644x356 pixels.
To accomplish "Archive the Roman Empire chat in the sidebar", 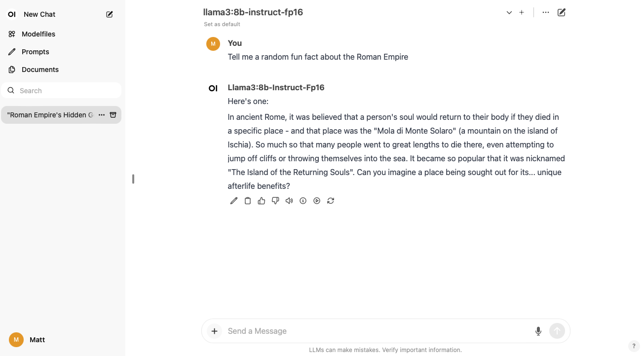I will 113,115.
